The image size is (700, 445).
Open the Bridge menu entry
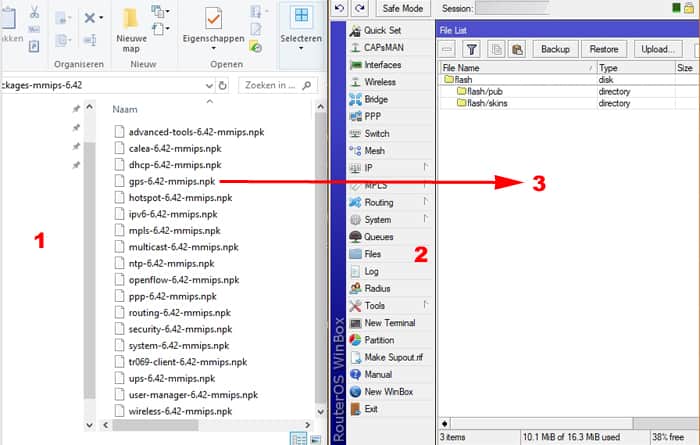(376, 99)
